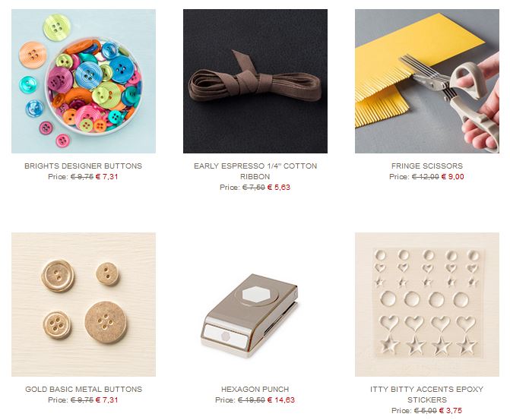Screen dimensions: 510x420
Task: Click the crossed-out € 12,00 Fringe Scissors price
Action: pos(425,176)
